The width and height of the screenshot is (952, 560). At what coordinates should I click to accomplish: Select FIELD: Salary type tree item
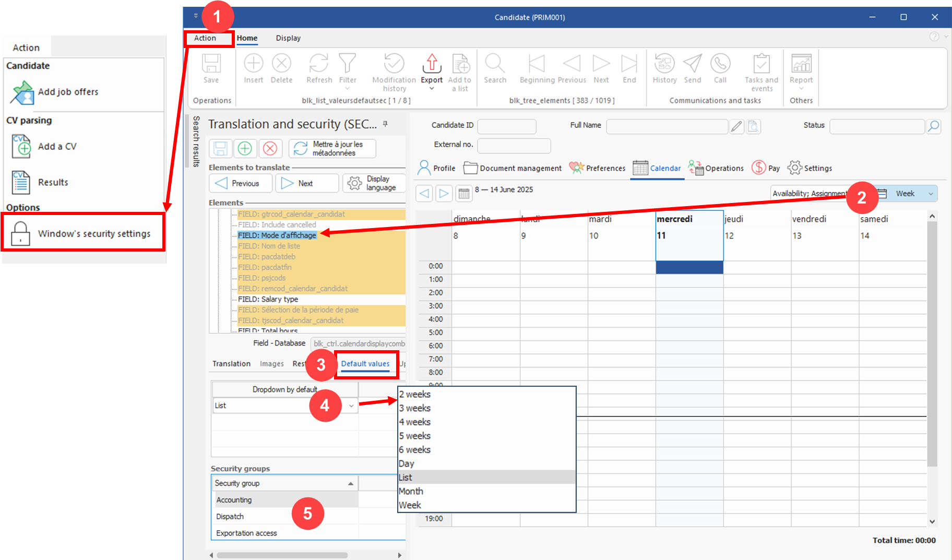(268, 299)
